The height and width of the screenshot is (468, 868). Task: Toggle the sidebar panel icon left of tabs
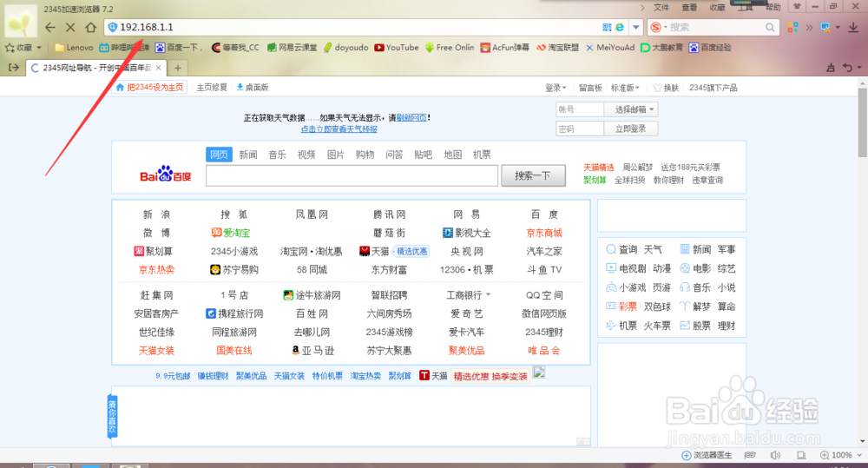coord(14,68)
